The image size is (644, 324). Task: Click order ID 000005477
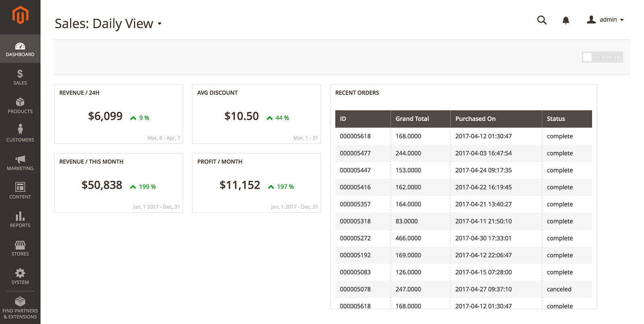click(x=355, y=153)
